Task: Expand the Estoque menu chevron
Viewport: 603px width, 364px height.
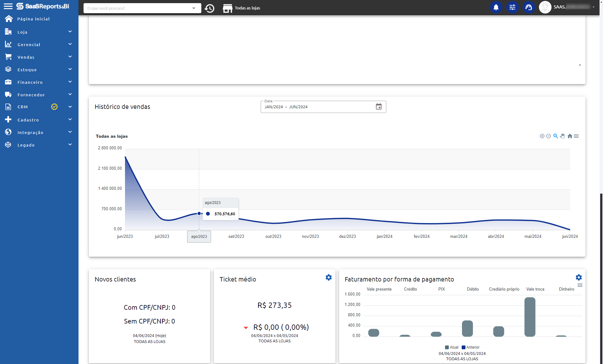Action: coord(70,69)
